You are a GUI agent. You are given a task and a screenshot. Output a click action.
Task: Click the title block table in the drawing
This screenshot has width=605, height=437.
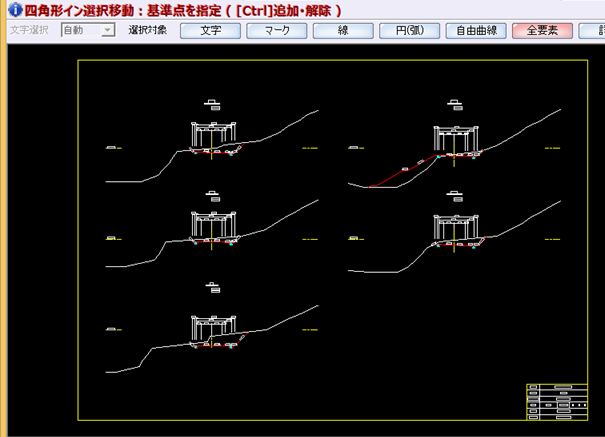[x=557, y=402]
